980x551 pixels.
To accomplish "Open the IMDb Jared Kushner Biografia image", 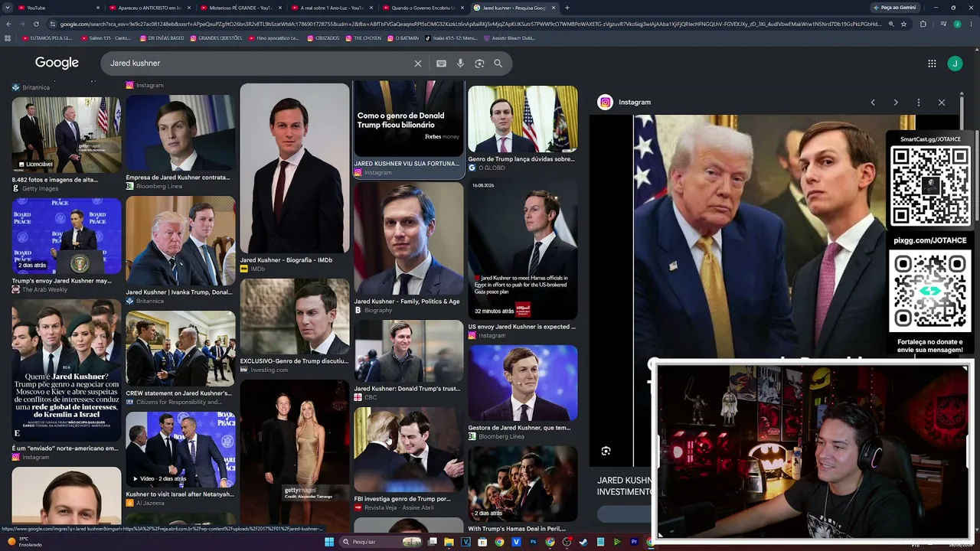I will [x=295, y=168].
